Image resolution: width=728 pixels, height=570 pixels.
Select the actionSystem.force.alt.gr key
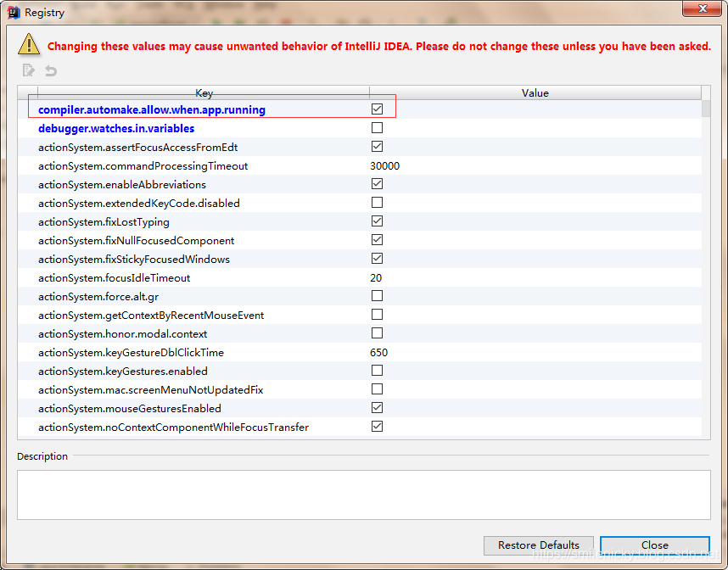(98, 297)
